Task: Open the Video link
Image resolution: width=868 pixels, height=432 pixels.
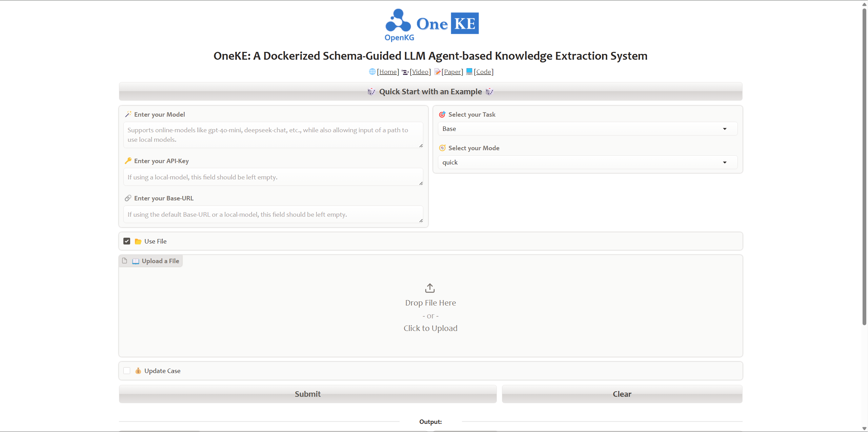Action: coord(420,72)
